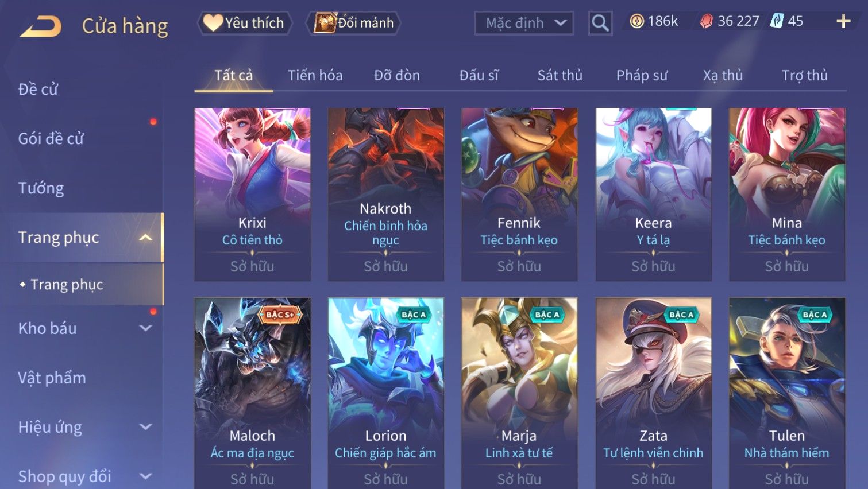Viewport: 868px width, 489px height.
Task: Tap the red ruby currency icon
Action: click(707, 21)
